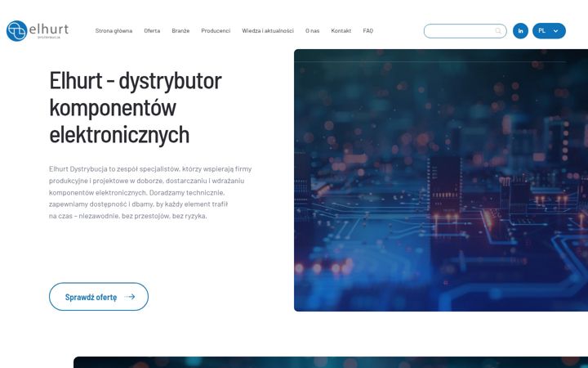Open the Branże menu item
The image size is (588, 368).
(180, 31)
